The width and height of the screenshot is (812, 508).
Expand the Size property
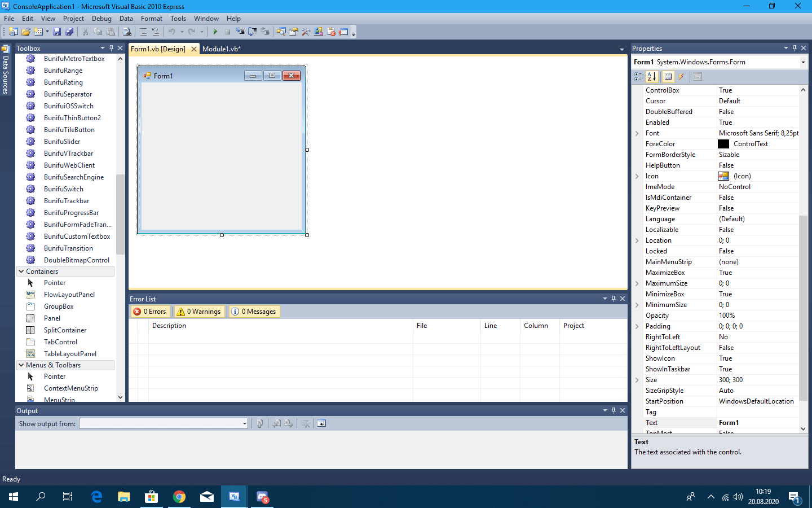(637, 380)
